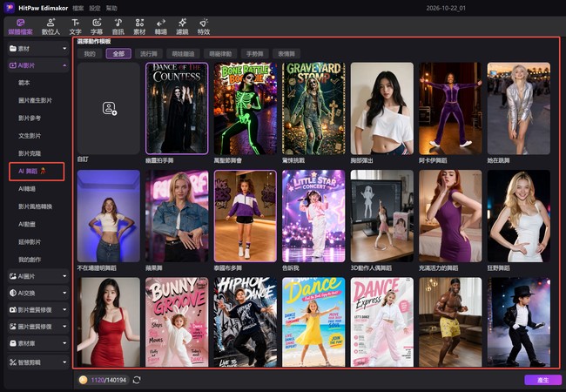Click the HitPaw Edimakor app logo
The image size is (566, 392).
point(10,8)
